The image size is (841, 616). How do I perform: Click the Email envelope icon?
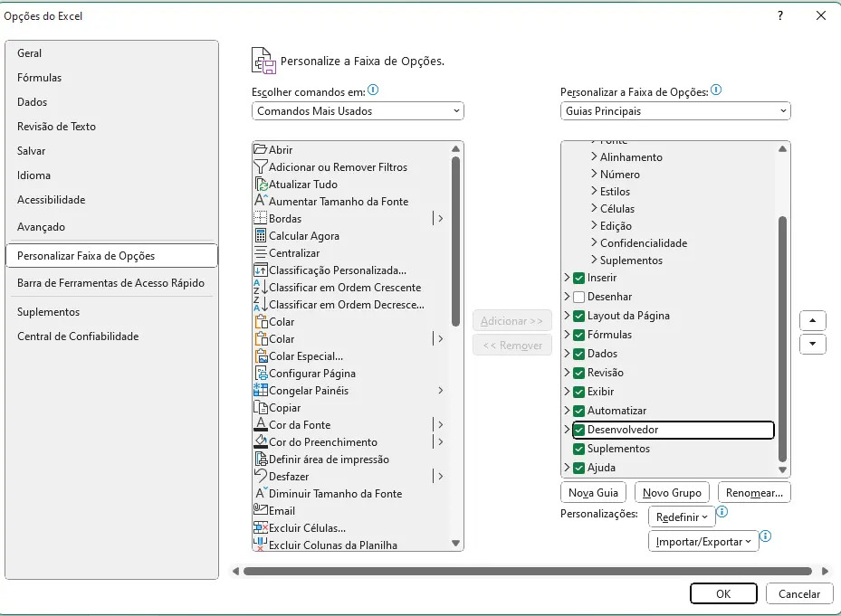tap(260, 508)
